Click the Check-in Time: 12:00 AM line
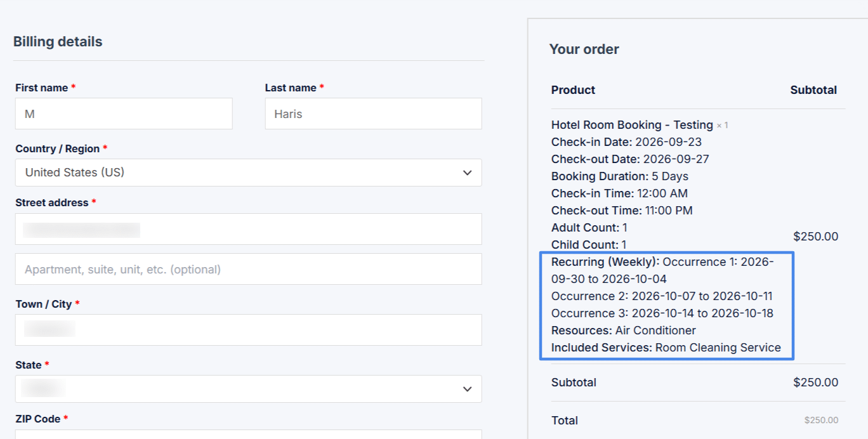868x439 pixels. [619, 193]
